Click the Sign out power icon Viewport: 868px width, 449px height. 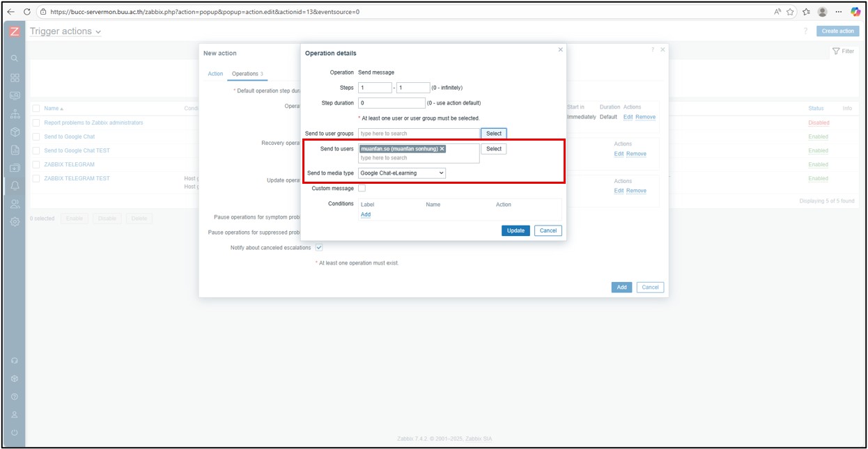pyautogui.click(x=15, y=432)
